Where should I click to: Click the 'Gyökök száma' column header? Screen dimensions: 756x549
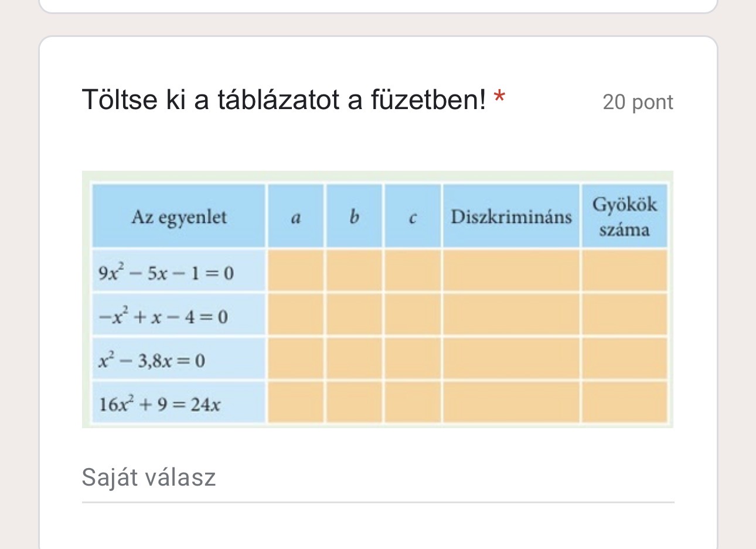click(x=624, y=216)
